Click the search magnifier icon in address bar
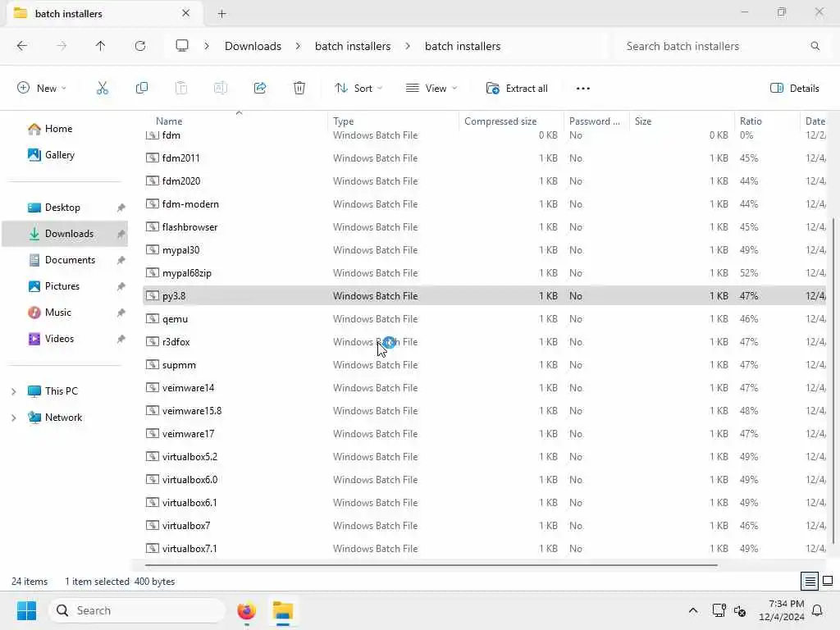The image size is (840, 630). click(815, 46)
